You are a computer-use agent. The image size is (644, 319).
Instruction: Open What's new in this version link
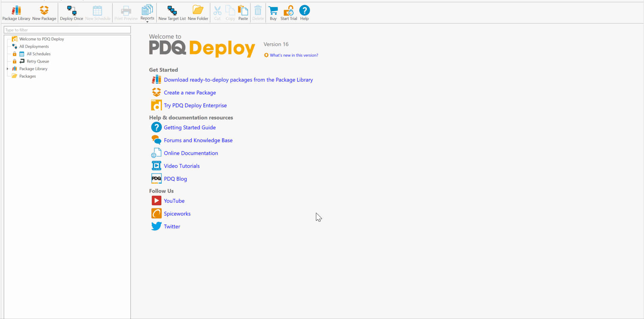click(294, 55)
